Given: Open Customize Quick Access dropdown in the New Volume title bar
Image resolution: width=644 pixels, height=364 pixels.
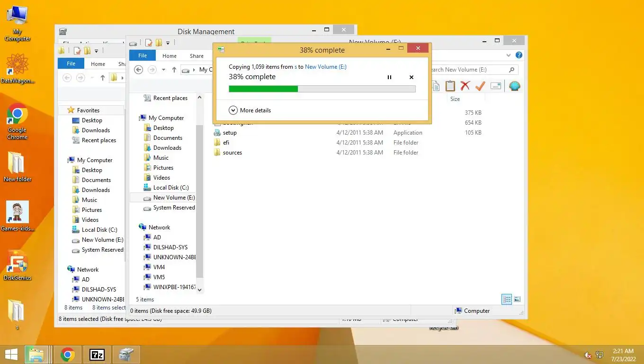Looking at the screenshot, I should [x=168, y=43].
